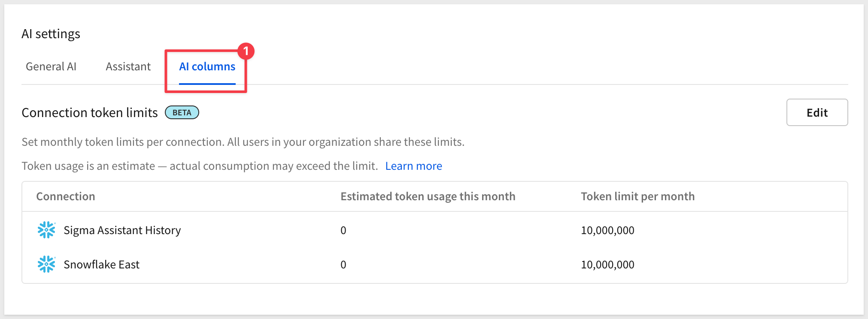868x319 pixels.
Task: Click the Snowflake icon beside Sigma Assistant History
Action: click(46, 230)
